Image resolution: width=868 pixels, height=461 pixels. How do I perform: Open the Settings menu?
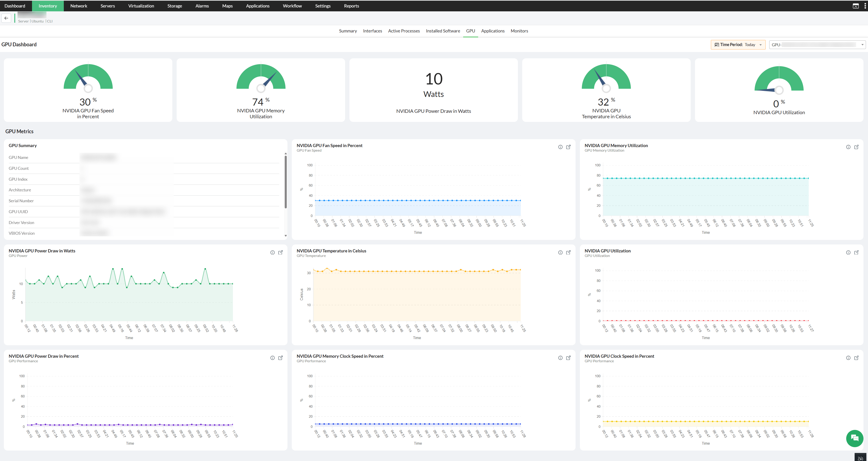tap(323, 6)
